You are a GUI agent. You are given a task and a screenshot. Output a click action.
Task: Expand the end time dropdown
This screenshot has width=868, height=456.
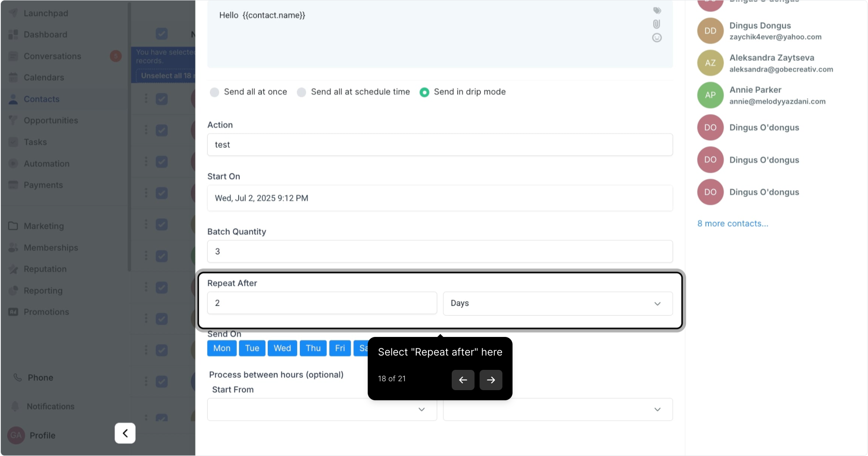pyautogui.click(x=557, y=410)
